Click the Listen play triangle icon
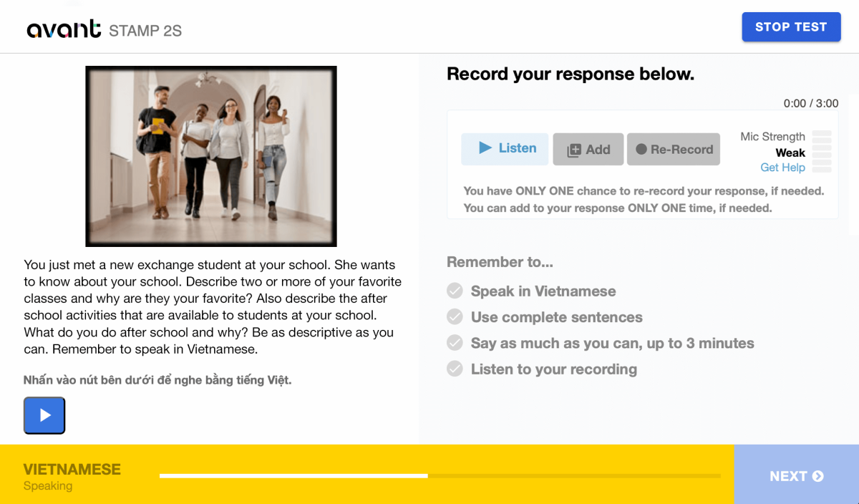Image resolution: width=859 pixels, height=504 pixels. click(x=485, y=148)
